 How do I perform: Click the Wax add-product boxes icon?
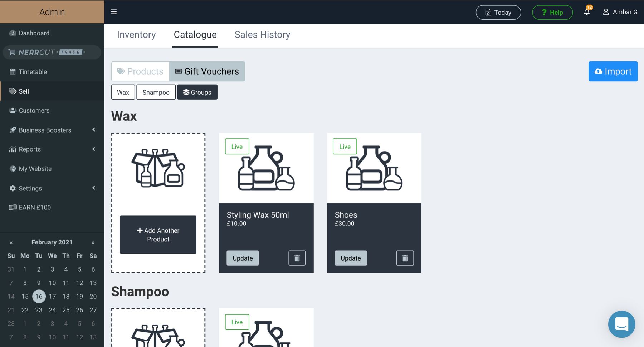[158, 168]
